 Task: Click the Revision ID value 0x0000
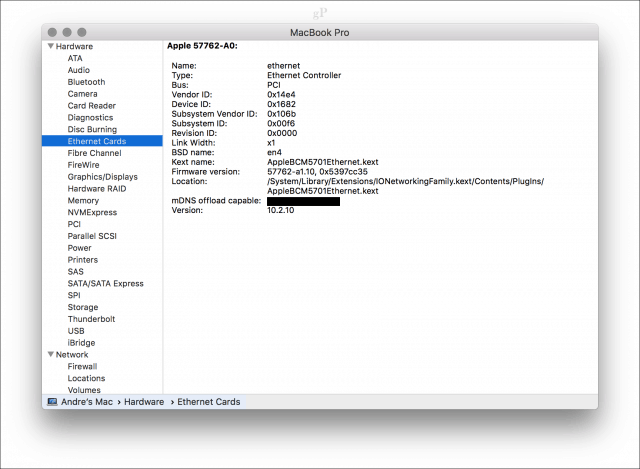(282, 133)
